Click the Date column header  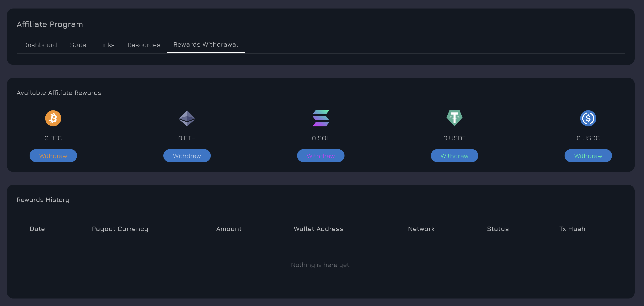pos(37,229)
